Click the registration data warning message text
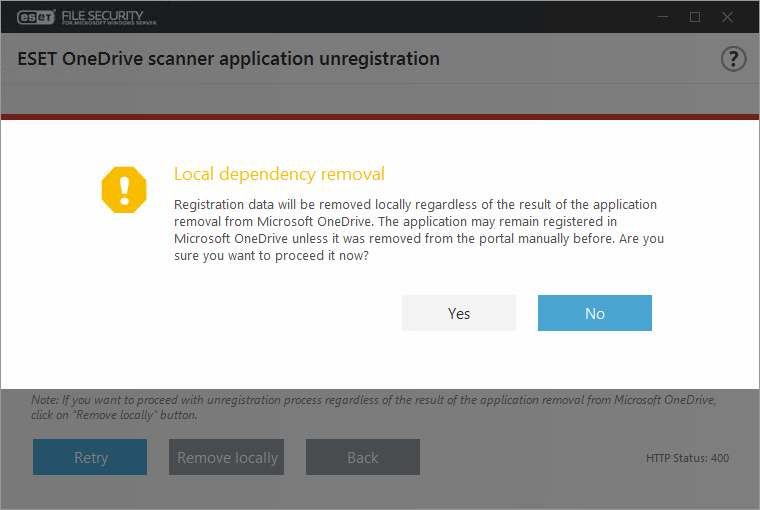Image resolution: width=760 pixels, height=510 pixels. [418, 230]
